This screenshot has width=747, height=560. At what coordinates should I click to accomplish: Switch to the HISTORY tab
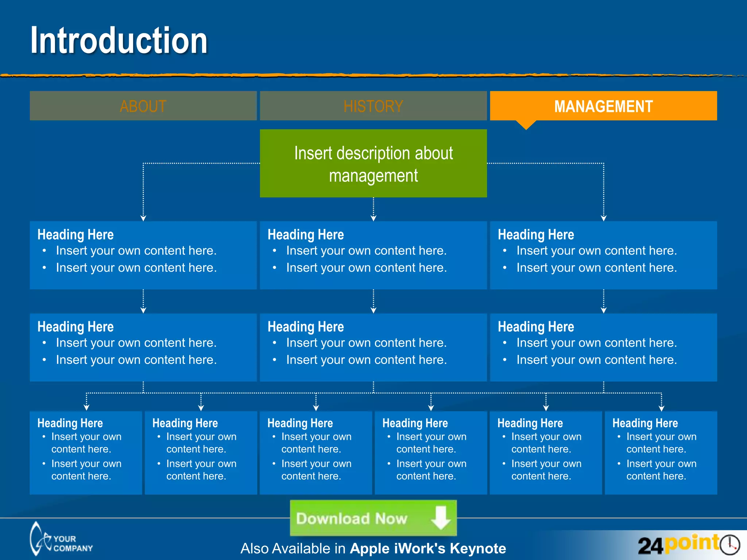tap(373, 106)
